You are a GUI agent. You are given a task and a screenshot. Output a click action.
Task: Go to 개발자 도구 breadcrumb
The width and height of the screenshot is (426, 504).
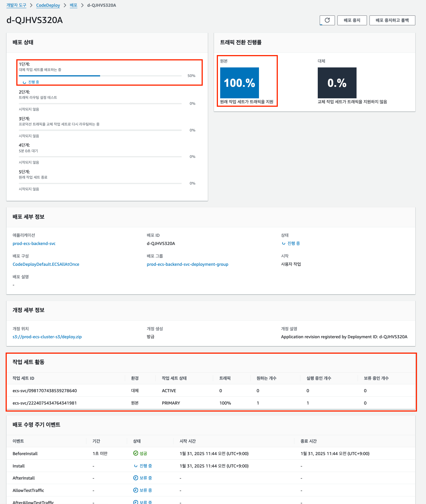pos(16,5)
